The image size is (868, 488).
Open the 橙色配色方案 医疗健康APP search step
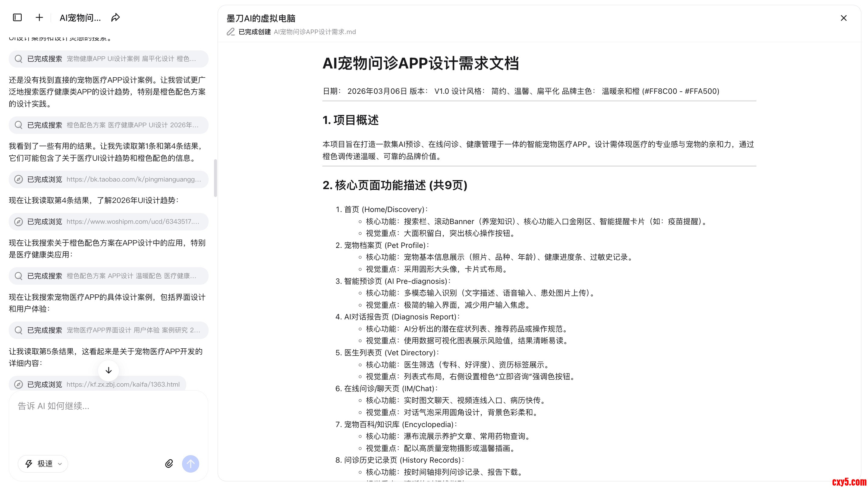[108, 125]
